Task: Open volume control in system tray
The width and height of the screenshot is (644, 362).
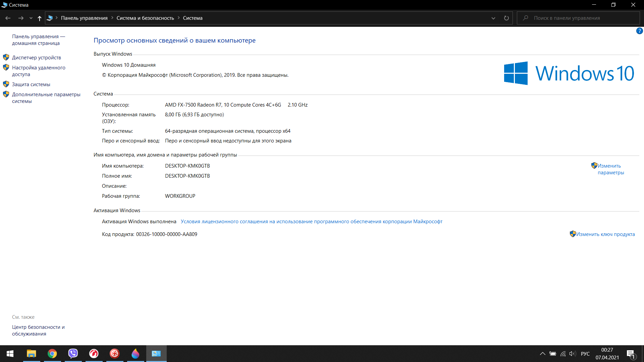Action: pos(572,354)
